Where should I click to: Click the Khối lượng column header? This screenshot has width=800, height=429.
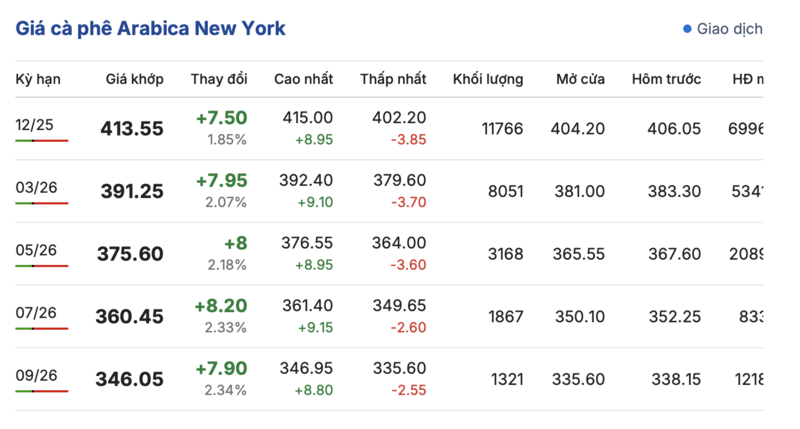pos(488,79)
